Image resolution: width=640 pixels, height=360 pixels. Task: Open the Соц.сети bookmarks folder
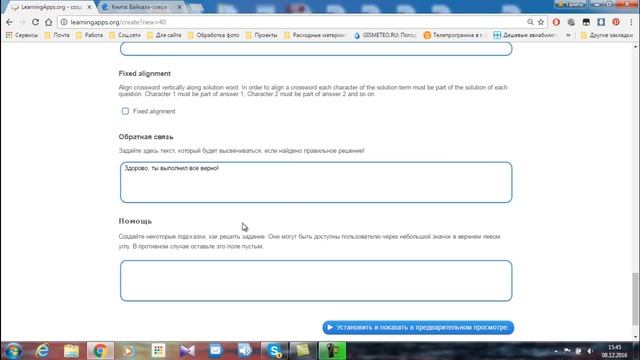pyautogui.click(x=125, y=35)
